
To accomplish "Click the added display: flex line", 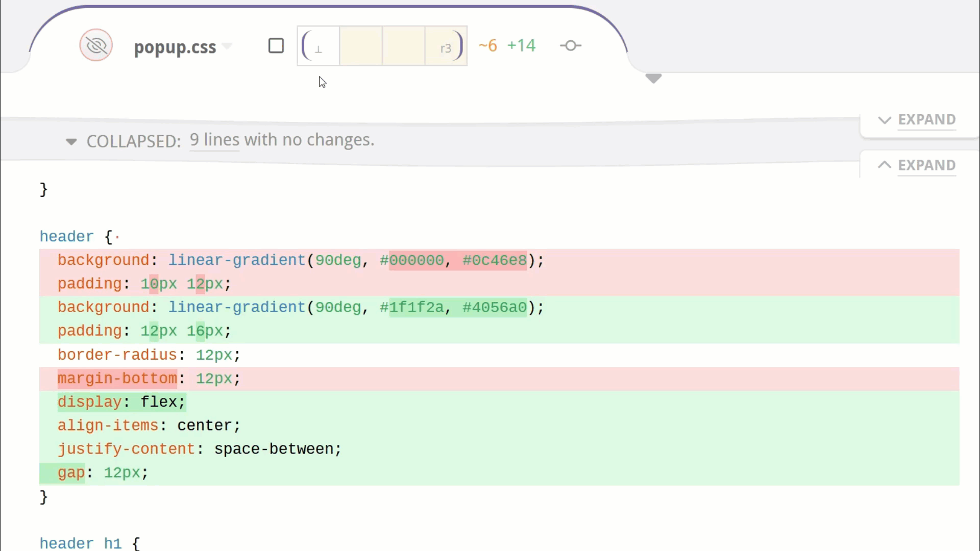I will [x=121, y=402].
